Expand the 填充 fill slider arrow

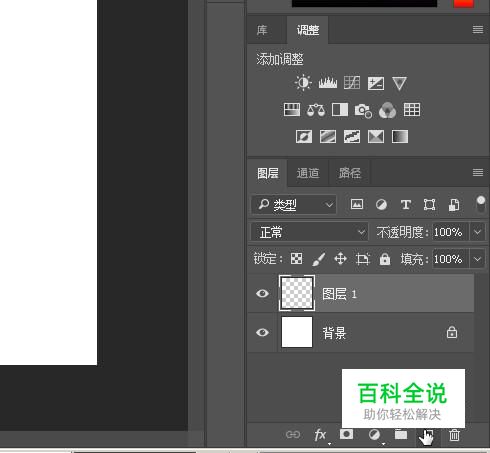pos(477,259)
